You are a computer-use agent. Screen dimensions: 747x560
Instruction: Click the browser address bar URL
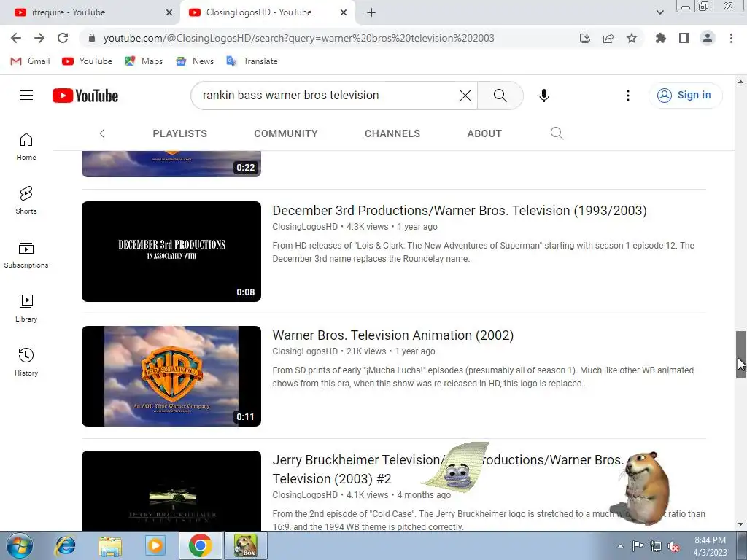298,38
